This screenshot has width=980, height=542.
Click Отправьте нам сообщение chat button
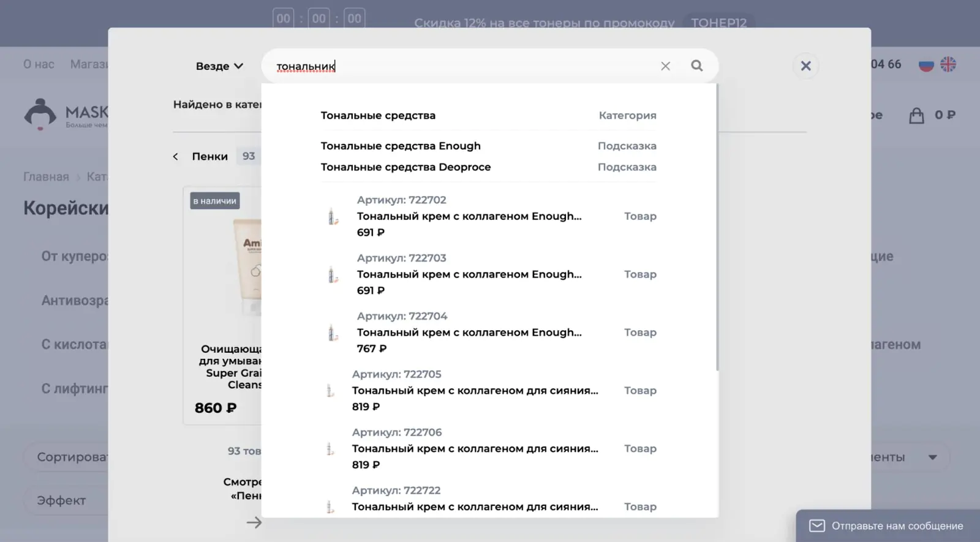(888, 526)
